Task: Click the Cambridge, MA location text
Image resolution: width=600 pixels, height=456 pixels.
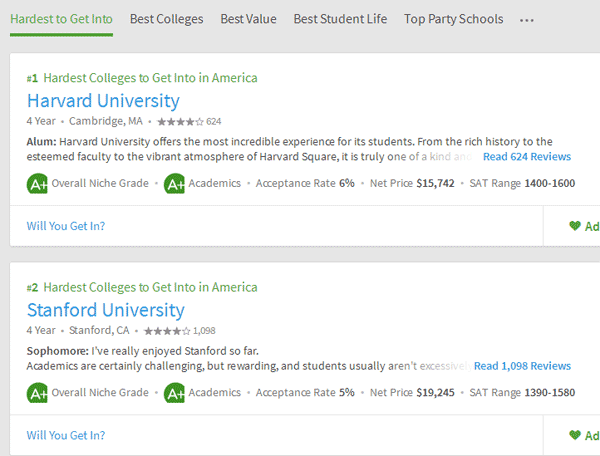Action: [106, 121]
